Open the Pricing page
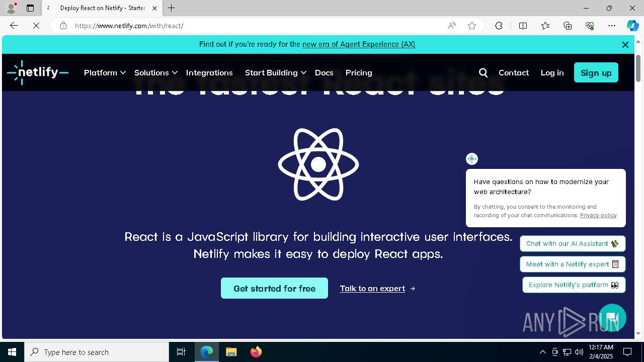The width and height of the screenshot is (644, 362). [x=359, y=72]
